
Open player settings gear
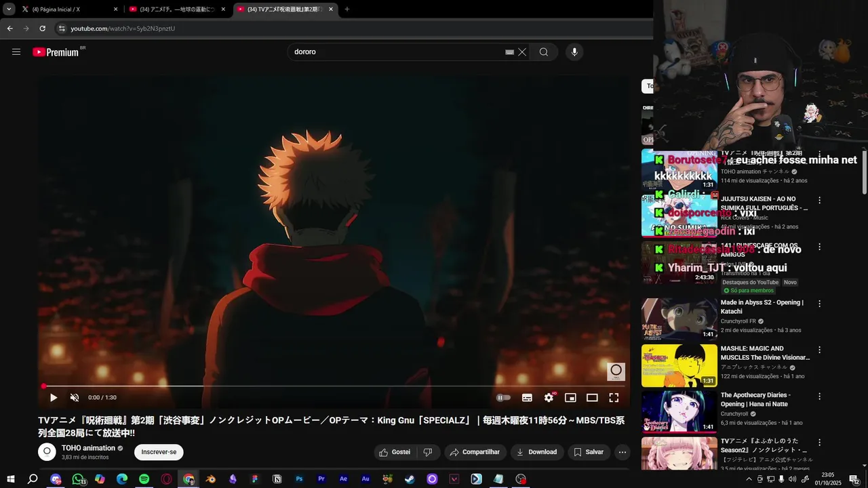[x=549, y=398]
